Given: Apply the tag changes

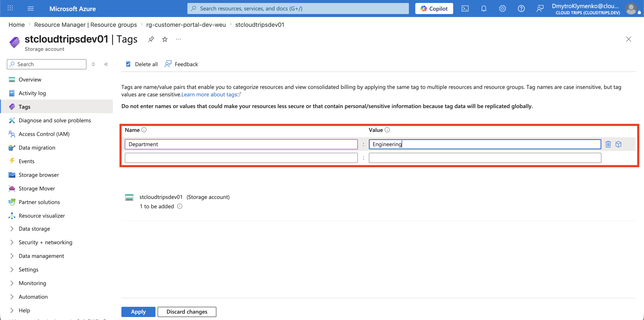Looking at the screenshot, I should point(138,312).
